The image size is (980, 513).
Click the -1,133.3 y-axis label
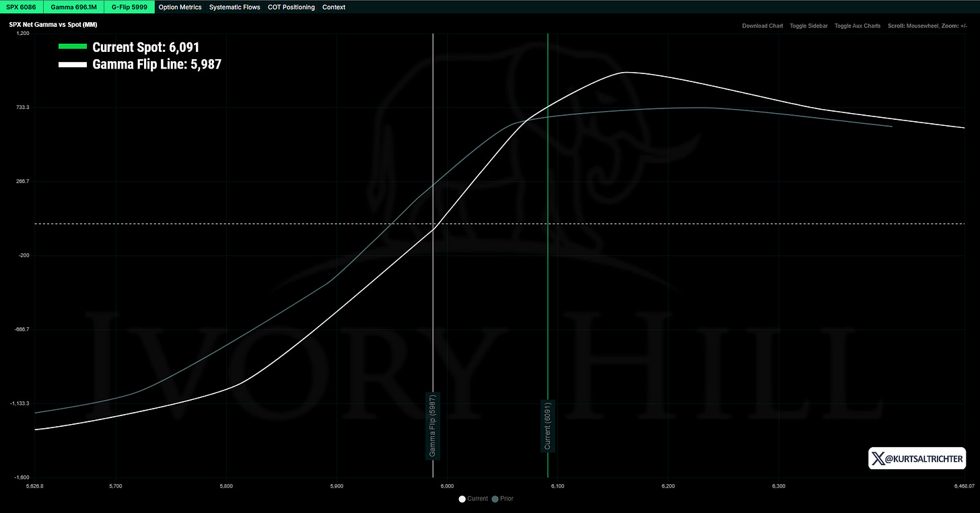click(19, 403)
